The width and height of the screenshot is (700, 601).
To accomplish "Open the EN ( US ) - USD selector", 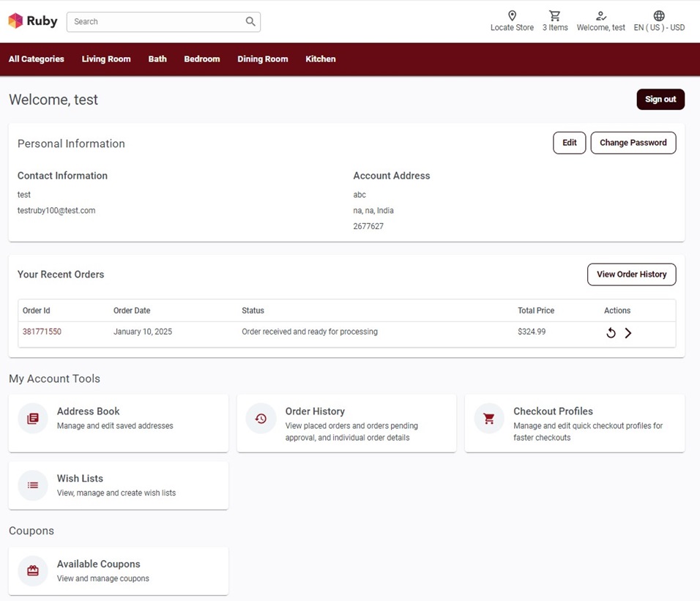I will pos(659,28).
